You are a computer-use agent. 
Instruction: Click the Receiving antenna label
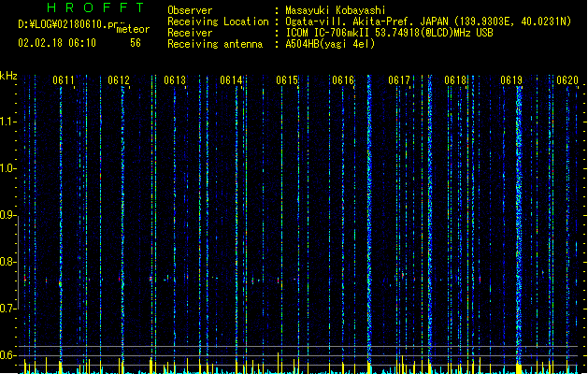pos(215,44)
